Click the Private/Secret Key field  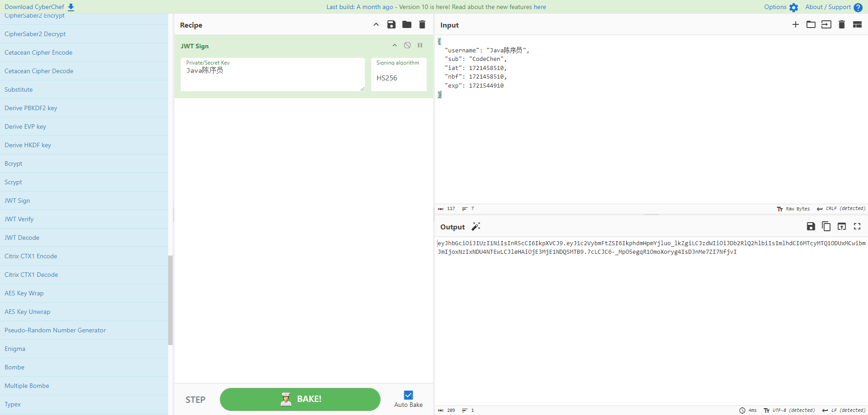[273, 76]
